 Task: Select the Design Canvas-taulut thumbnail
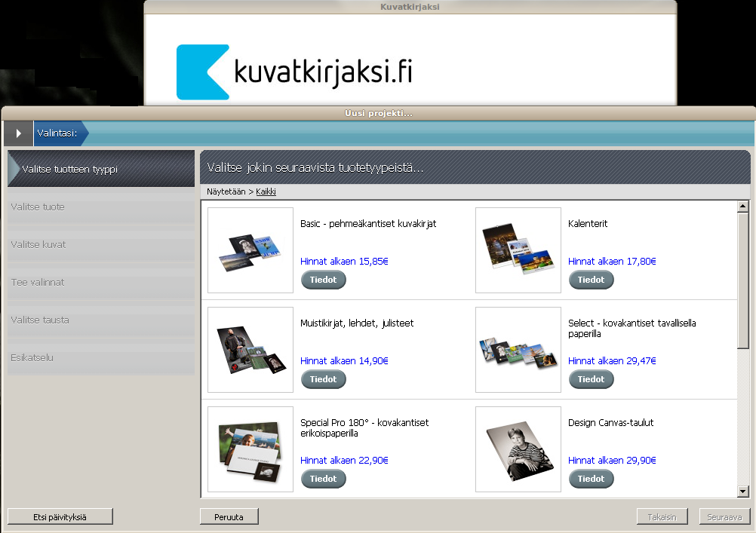[x=518, y=449]
